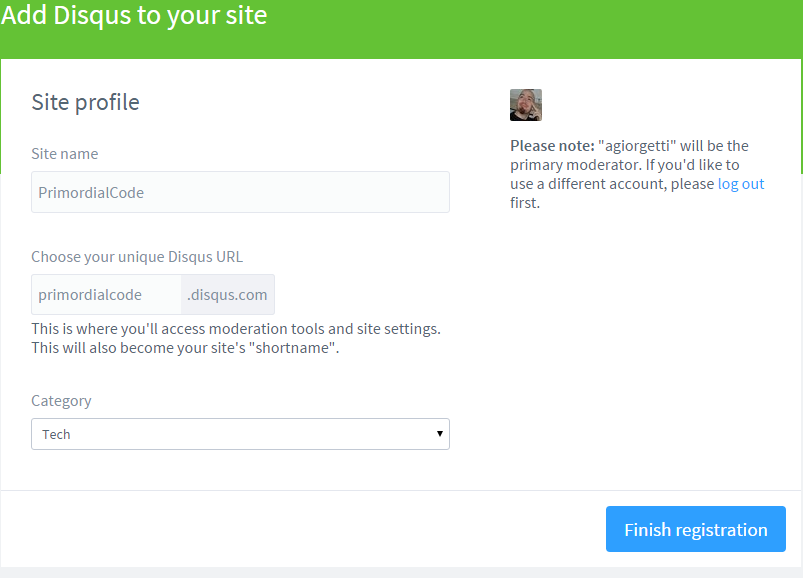Click the Please note bold text

(552, 146)
